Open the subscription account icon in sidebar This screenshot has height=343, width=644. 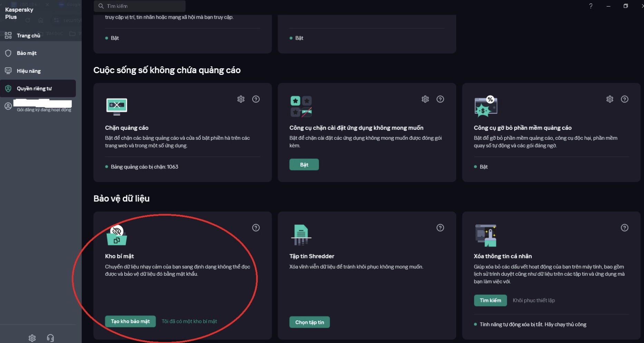[8, 106]
